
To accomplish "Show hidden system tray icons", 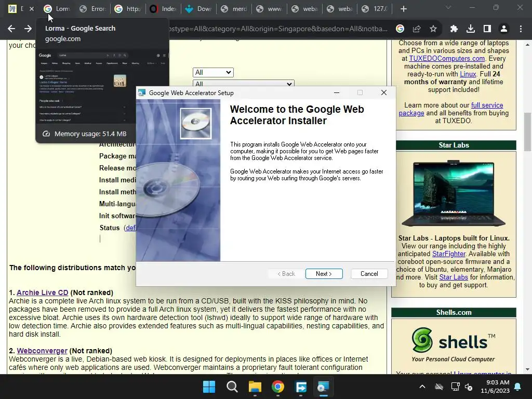I will [422, 387].
